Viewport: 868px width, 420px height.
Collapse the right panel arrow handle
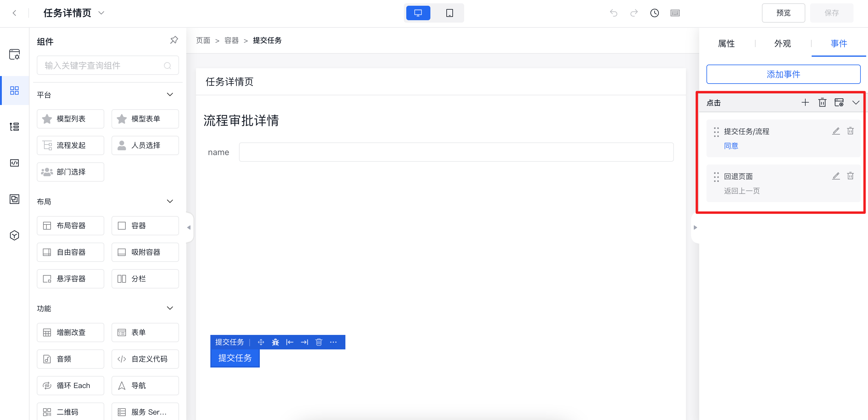pyautogui.click(x=695, y=227)
